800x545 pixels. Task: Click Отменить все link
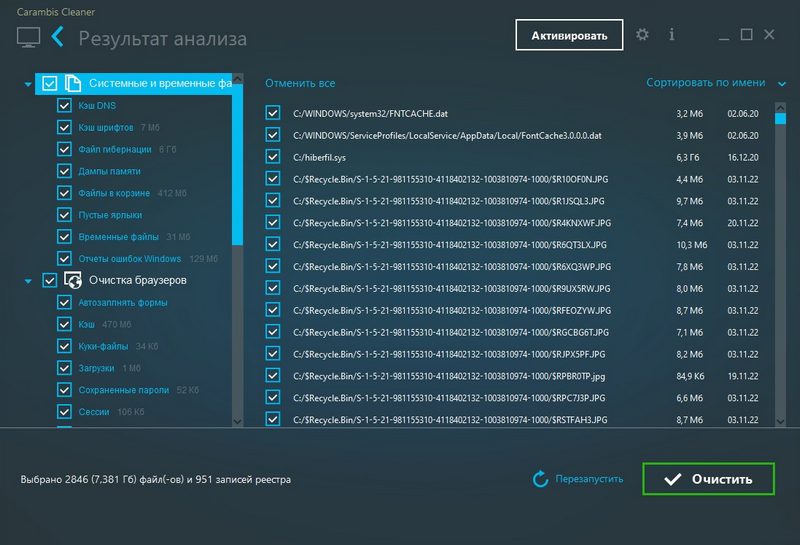coord(300,83)
